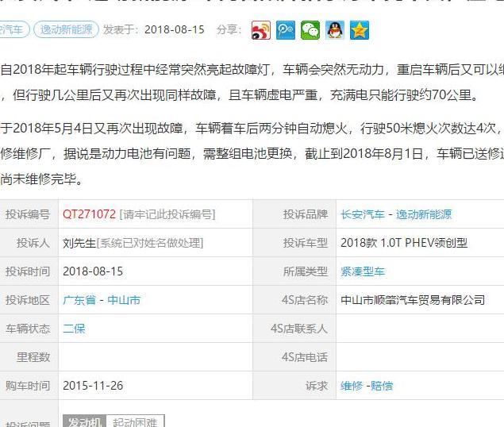Share via the QQ penguin icon
This screenshot has width=504, height=427.
(335, 30)
